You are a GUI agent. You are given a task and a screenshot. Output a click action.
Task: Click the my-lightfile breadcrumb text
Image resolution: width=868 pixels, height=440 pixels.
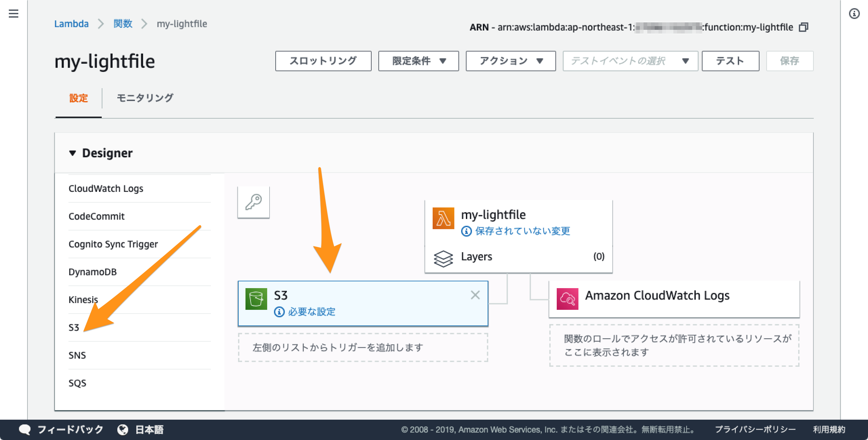[182, 24]
